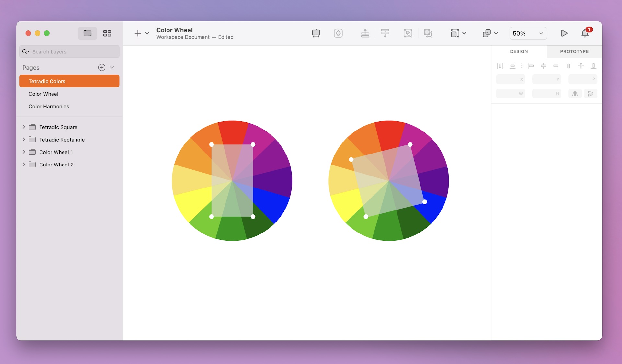This screenshot has height=364, width=622.
Task: Click the present/play button to preview
Action: 563,33
